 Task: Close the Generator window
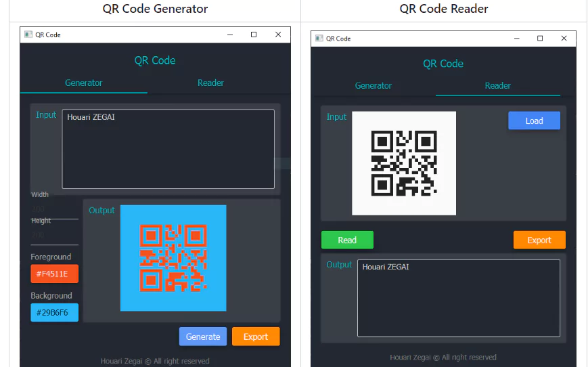[x=278, y=35]
